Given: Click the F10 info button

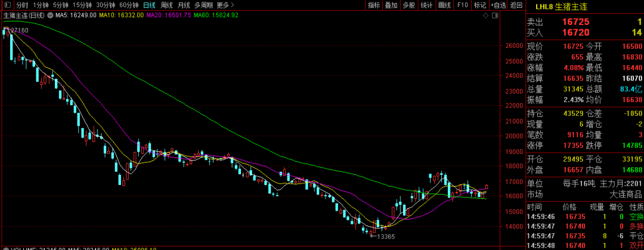Looking at the screenshot, I should 463,5.
